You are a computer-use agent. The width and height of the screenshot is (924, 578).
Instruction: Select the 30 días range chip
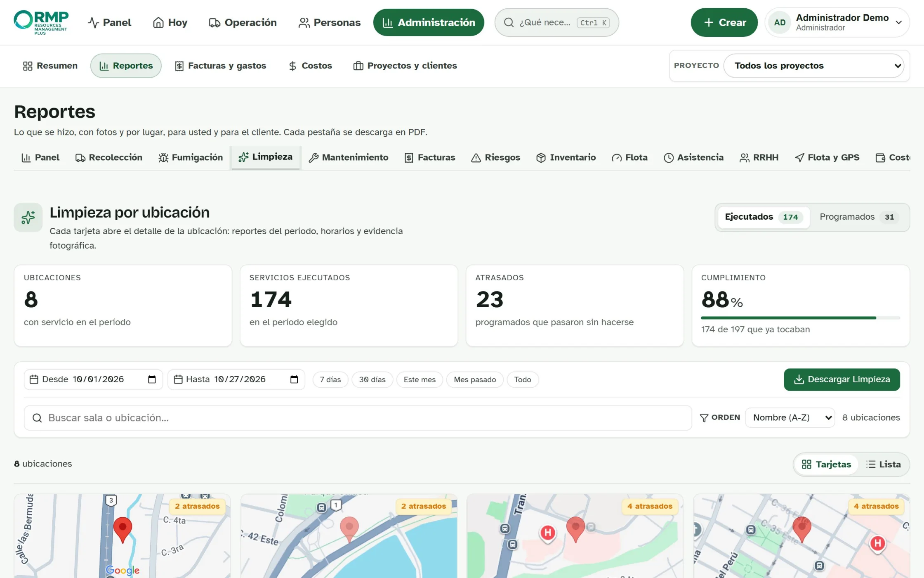coord(372,379)
